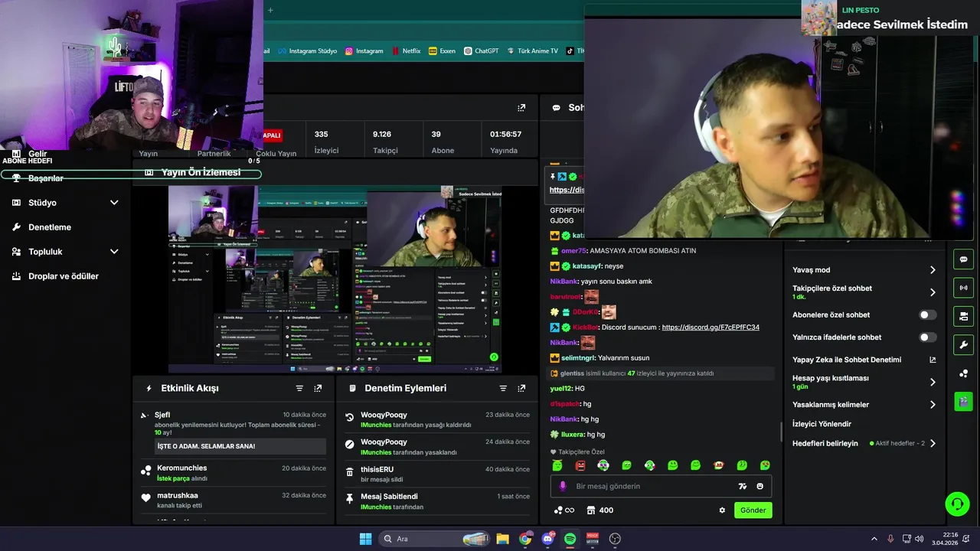Open Discord from the taskbar
The height and width of the screenshot is (551, 980).
click(x=547, y=539)
